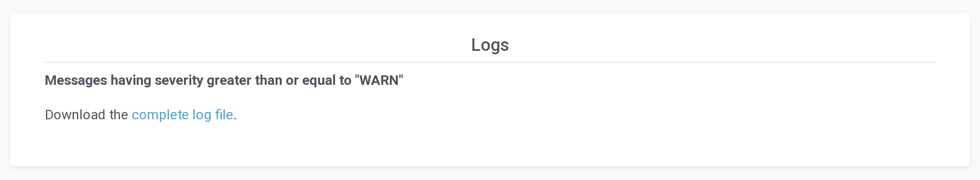Open the complete log file link
This screenshot has width=980, height=180.
(182, 115)
